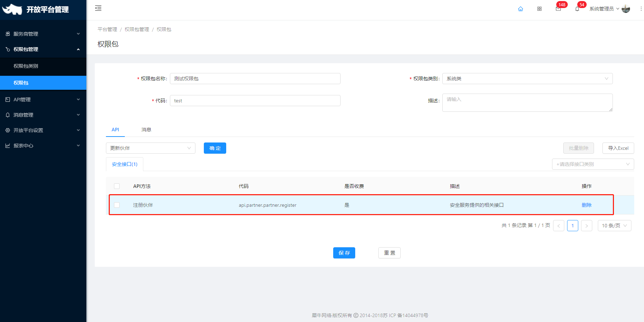Click the rhino logo of the platform
644x322 pixels.
pos(12,9)
